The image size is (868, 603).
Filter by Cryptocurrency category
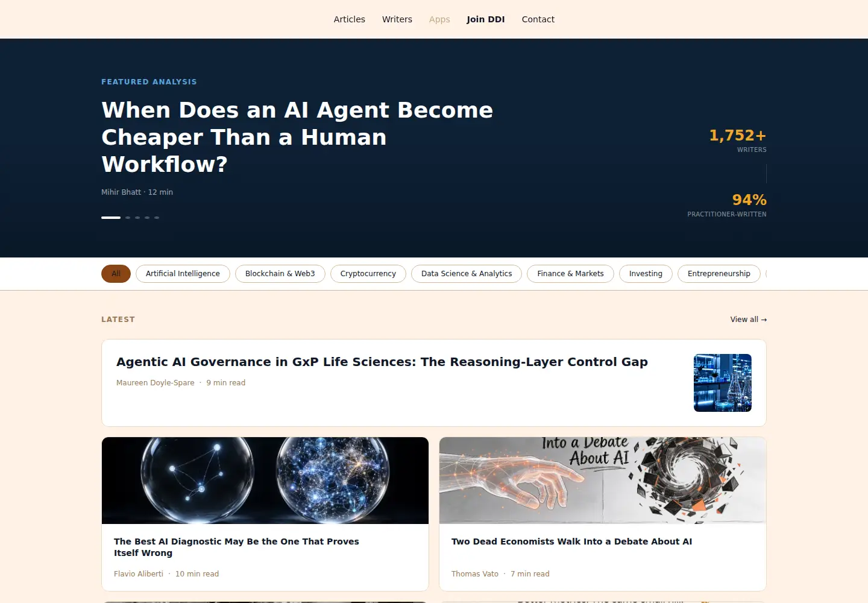point(368,274)
